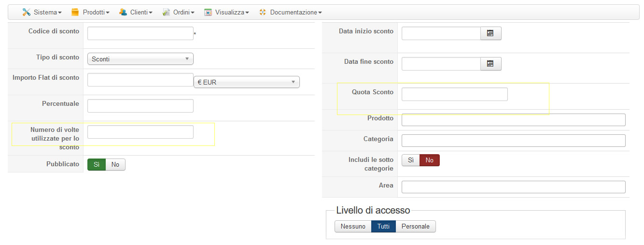Open calendar for Data fine sconto
The width and height of the screenshot is (644, 245).
490,64
